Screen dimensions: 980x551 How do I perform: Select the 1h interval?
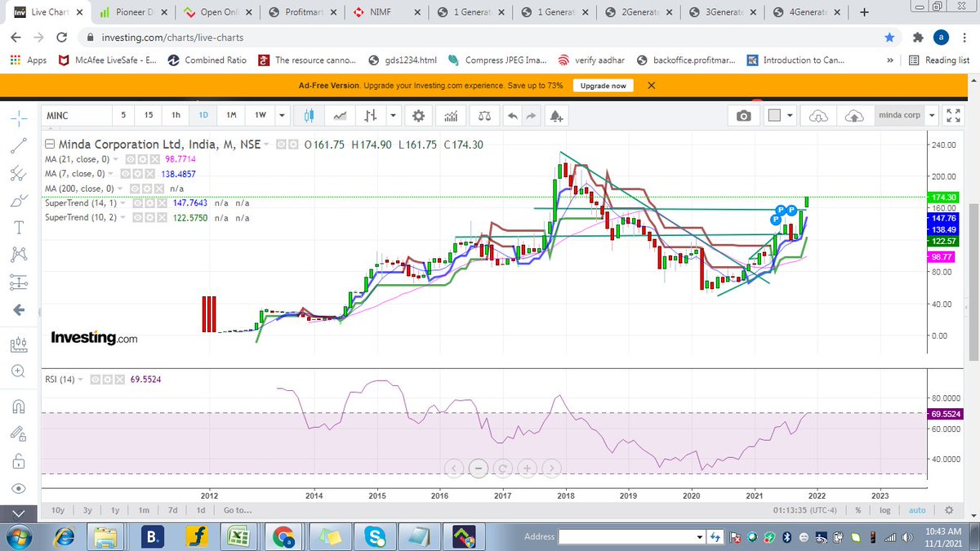(176, 115)
